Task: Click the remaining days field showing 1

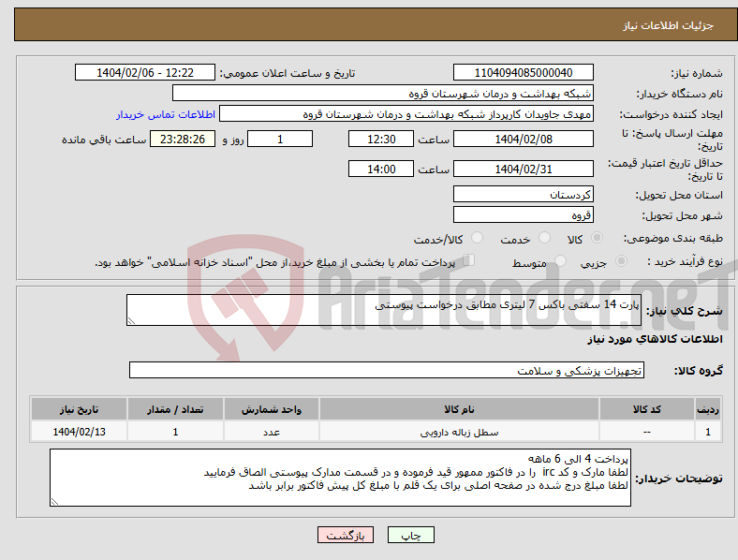Action: [280, 140]
